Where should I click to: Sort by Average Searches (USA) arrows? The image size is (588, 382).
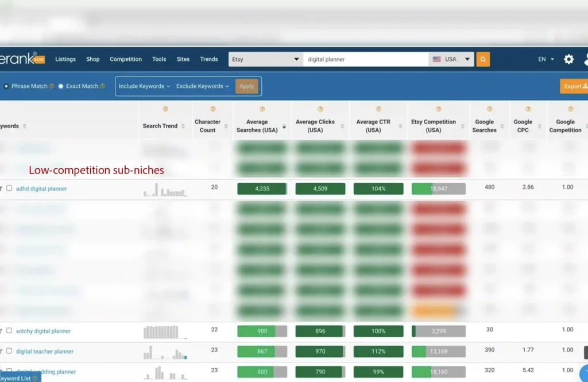(284, 126)
